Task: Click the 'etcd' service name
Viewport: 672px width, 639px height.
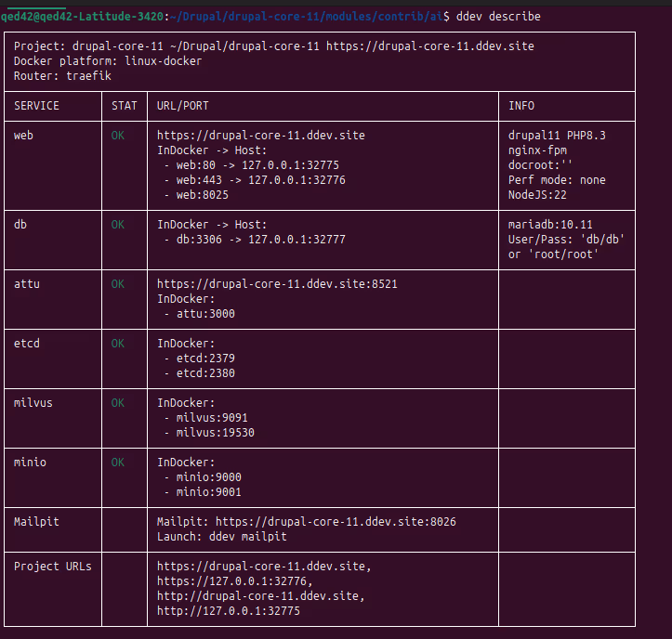Action: pyautogui.click(x=27, y=344)
